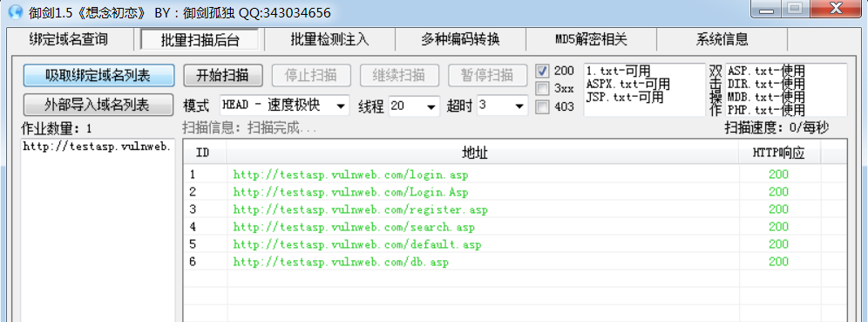
Task: Minimize the 御剑1.5 window
Action: tap(765, 9)
